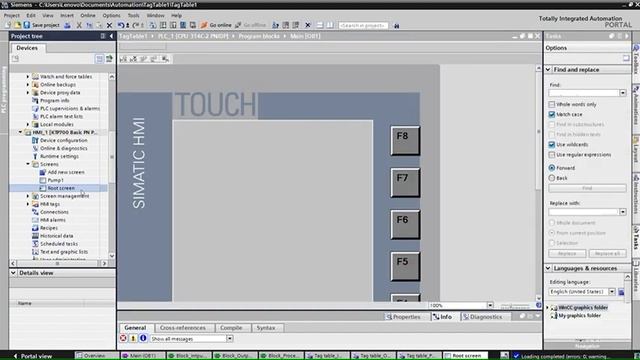
Task: Expand Watch and force tables node
Action: (28, 77)
